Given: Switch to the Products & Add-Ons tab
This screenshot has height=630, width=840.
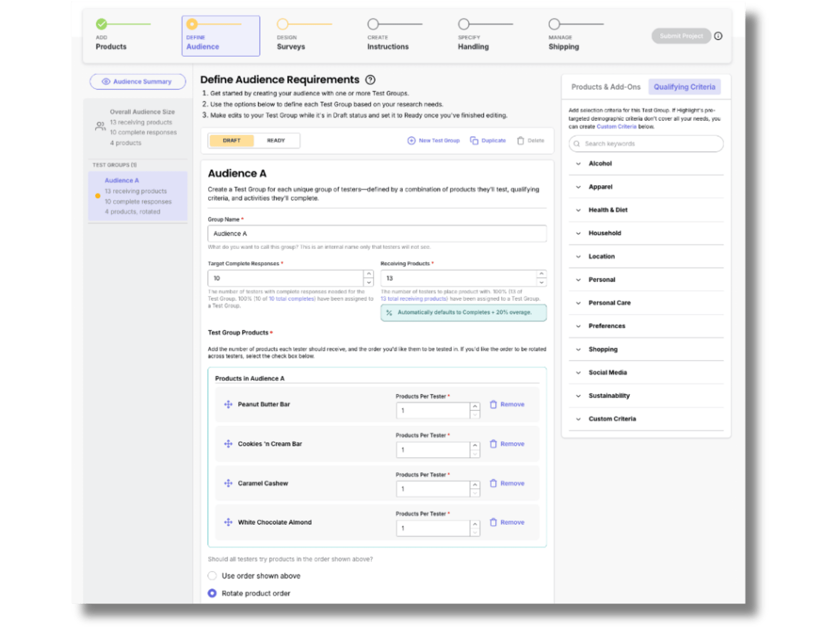Looking at the screenshot, I should (605, 87).
